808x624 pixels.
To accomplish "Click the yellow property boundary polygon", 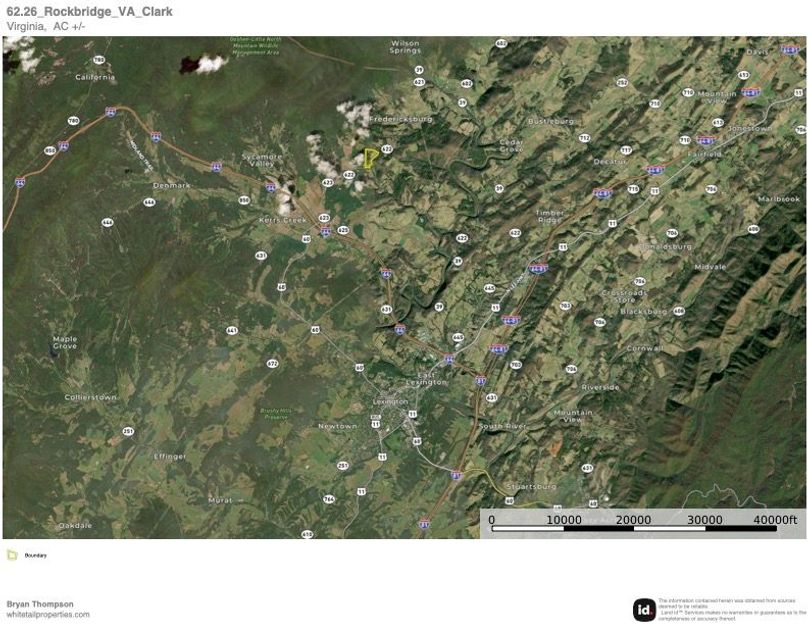I will tap(371, 158).
